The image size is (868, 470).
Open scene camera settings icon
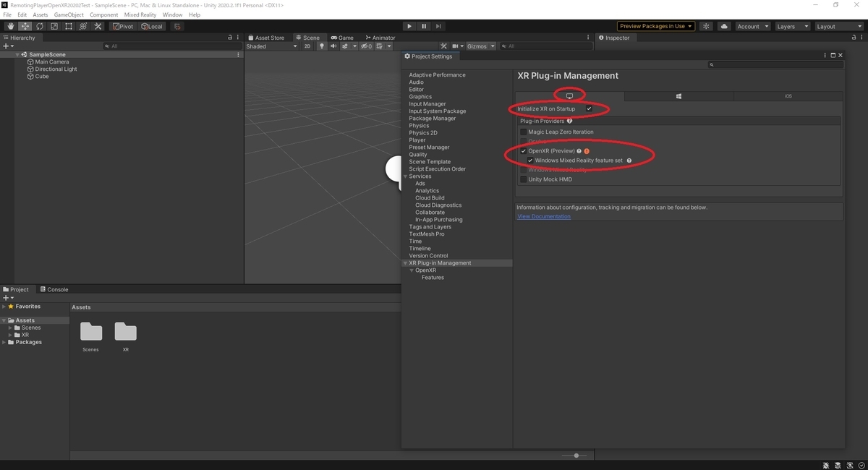click(x=456, y=46)
